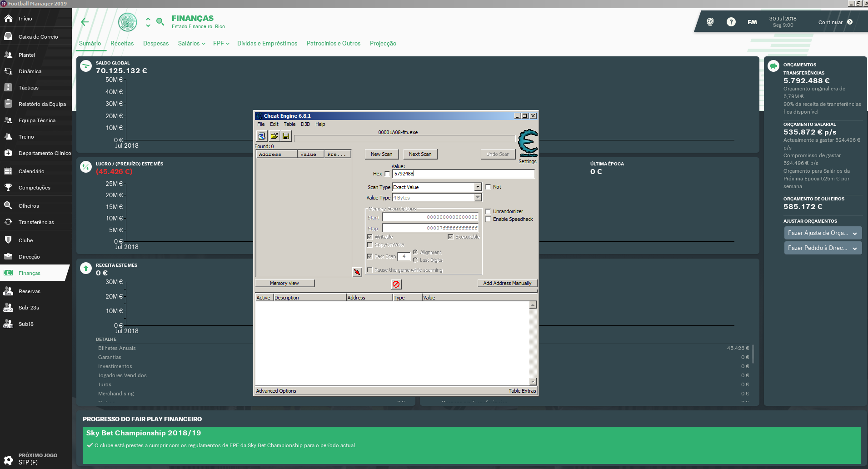Toggle the Enable Speedhack checkbox
Screen dimensions: 868x469
point(488,219)
